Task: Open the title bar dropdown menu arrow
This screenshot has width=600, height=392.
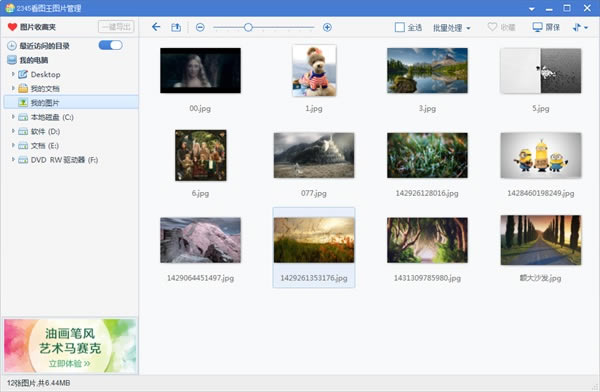Action: [x=532, y=9]
